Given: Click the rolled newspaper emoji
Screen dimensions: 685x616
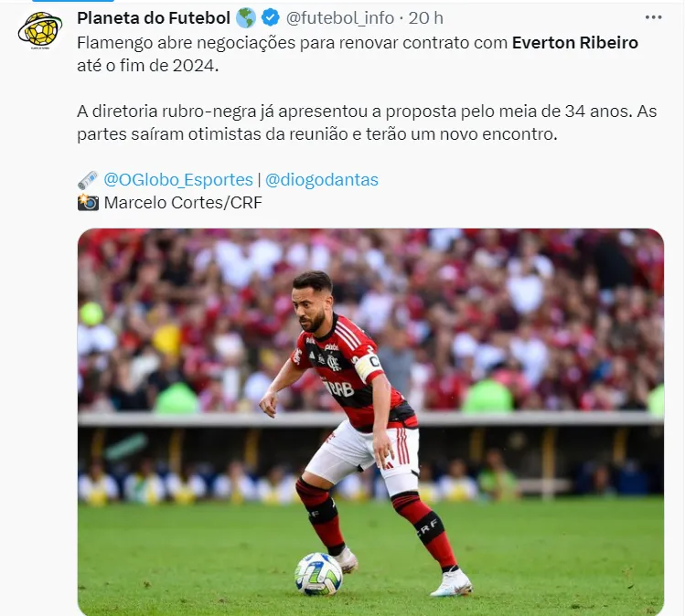Looking at the screenshot, I should (x=88, y=180).
